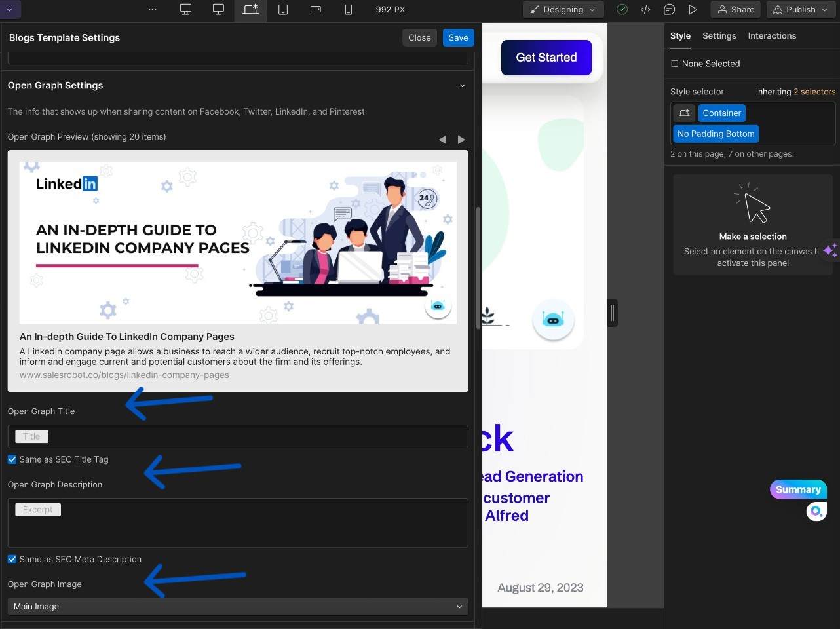Screen dimensions: 840x629
Task: Open the Interactions tab
Action: click(x=772, y=35)
